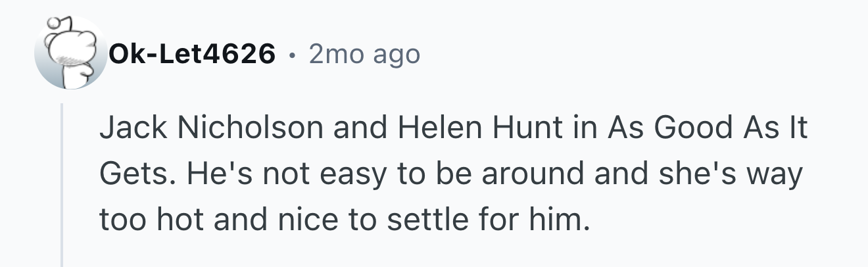Open the '2mo ago' comment permalink
Screen dimensions: 868x267
point(363,54)
